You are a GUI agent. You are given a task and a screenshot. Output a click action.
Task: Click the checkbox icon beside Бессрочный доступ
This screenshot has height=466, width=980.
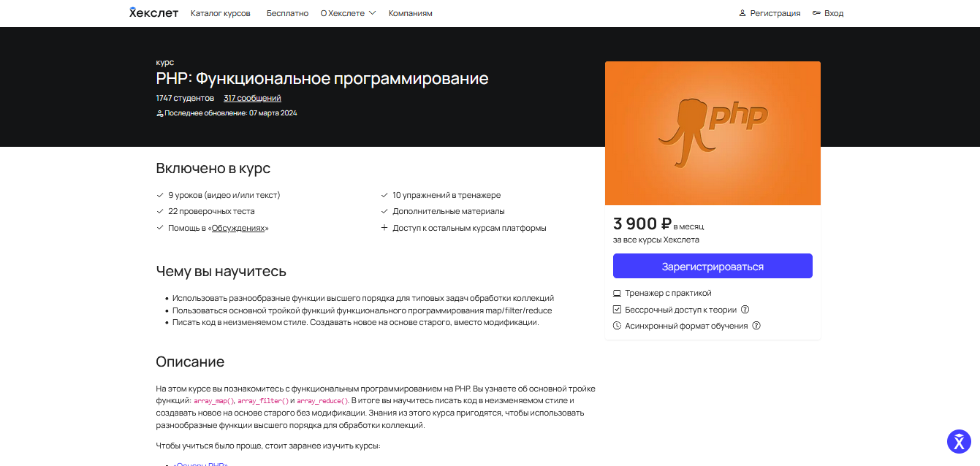617,310
